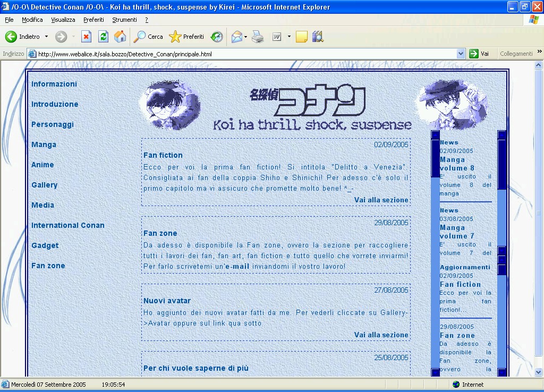Click Windows flag logo in menu bar
Viewport: 544px width, 392px height.
click(x=534, y=20)
